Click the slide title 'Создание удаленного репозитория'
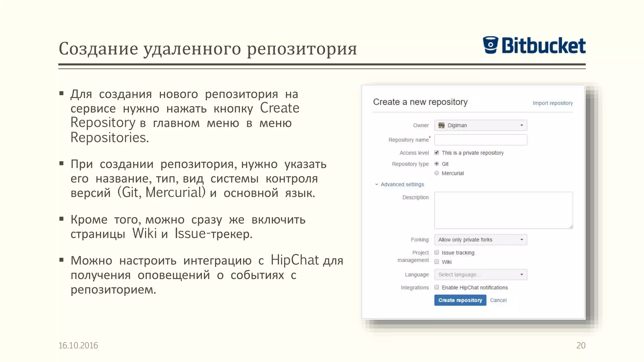The width and height of the screenshot is (644, 362). point(208,49)
